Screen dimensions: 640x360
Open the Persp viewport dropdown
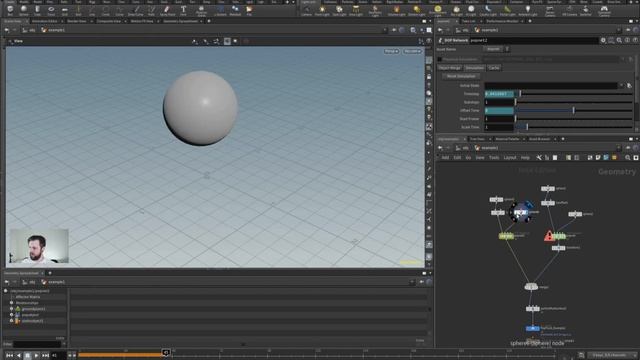point(391,51)
